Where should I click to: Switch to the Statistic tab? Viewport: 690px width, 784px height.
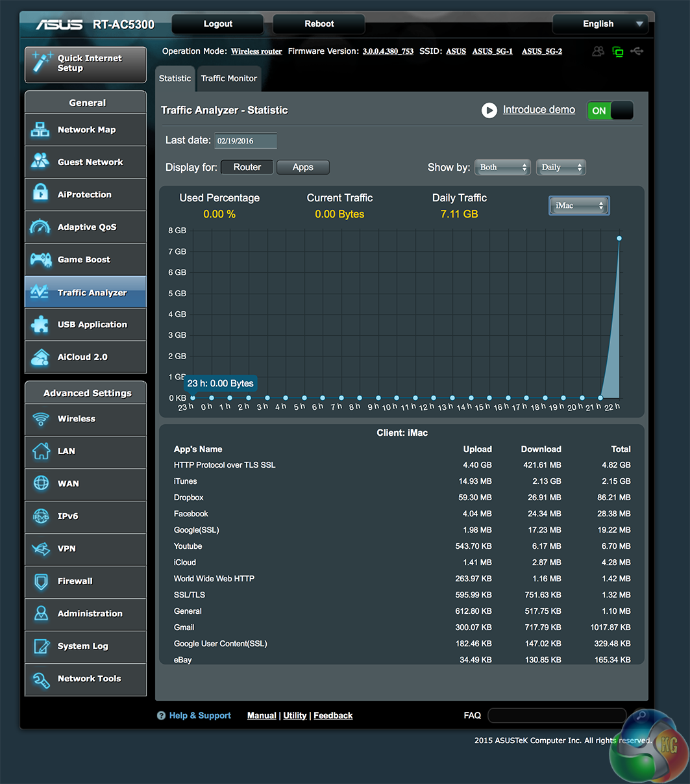175,78
